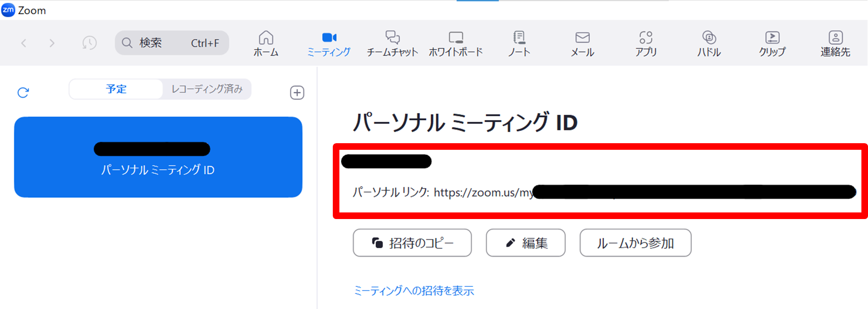Image resolution: width=868 pixels, height=309 pixels.
Task: Open Contacts (連絡先)
Action: (x=836, y=44)
